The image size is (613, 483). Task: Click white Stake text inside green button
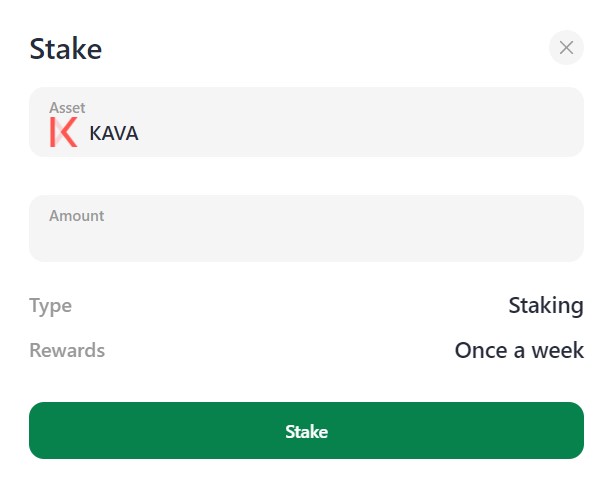pos(306,431)
